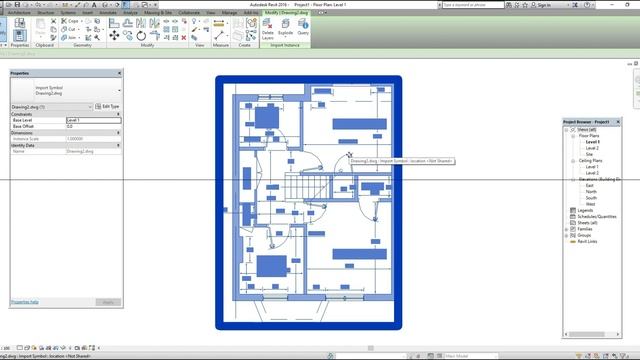
Task: Click the Mirror Draw Axis tool
Action: (154, 23)
